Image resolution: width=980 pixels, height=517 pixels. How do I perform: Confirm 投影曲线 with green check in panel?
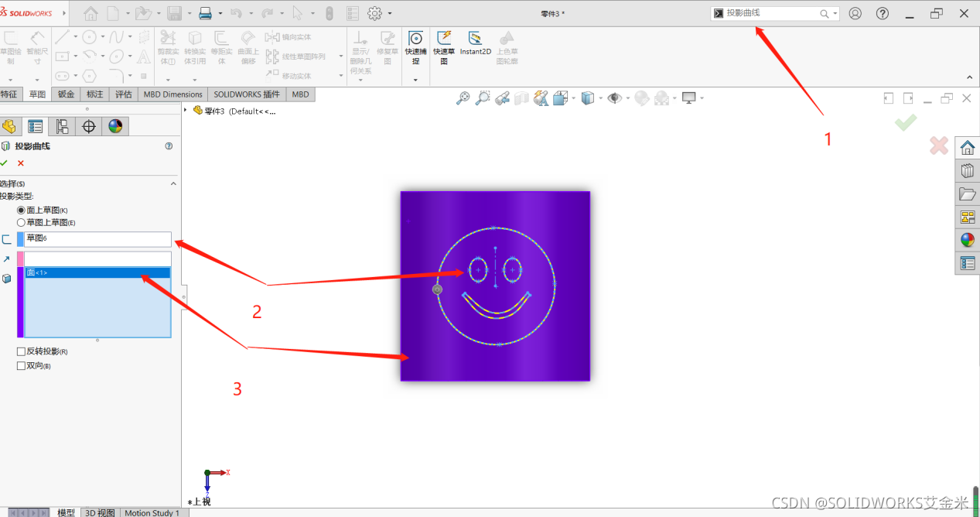coord(5,163)
